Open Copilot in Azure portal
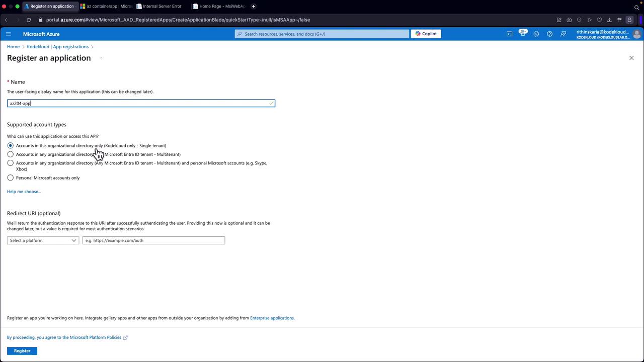 [x=426, y=34]
